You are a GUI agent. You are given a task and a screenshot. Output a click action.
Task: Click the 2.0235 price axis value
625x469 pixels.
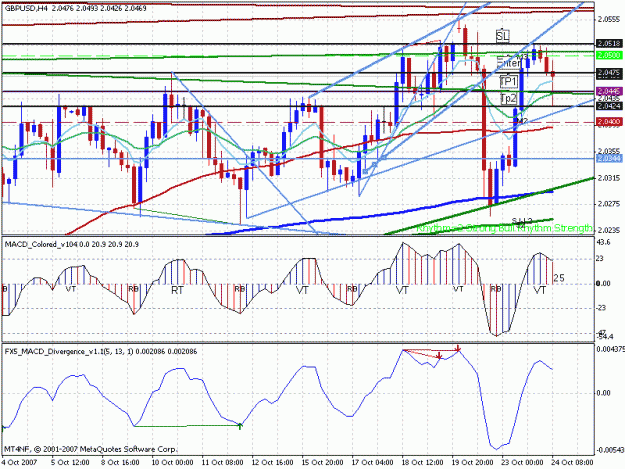[x=609, y=230]
